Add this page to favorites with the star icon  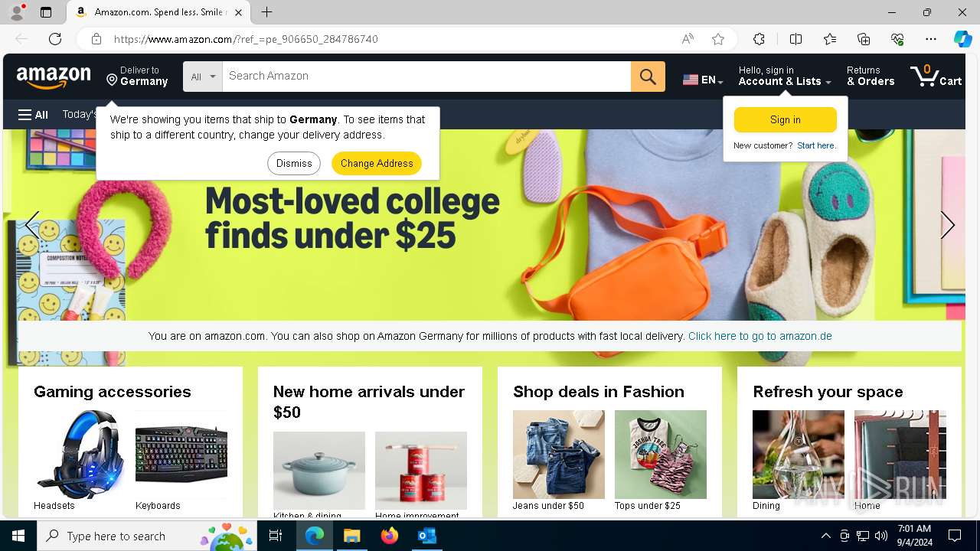click(x=718, y=39)
